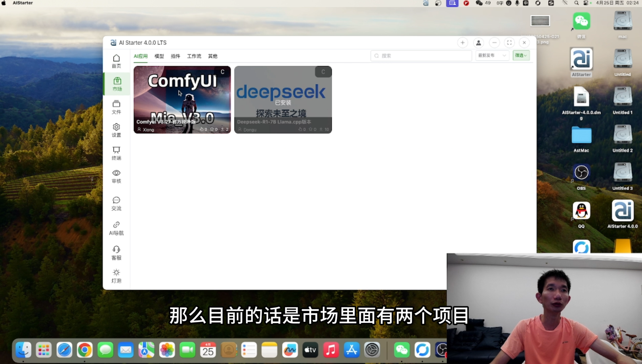
Task: Open the AIStarter desktop icon
Action: 581,62
